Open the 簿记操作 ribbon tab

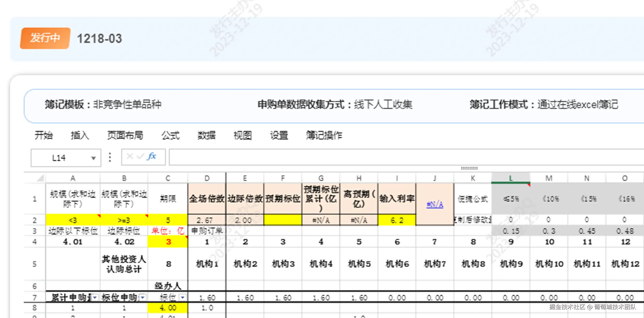pyautogui.click(x=324, y=135)
